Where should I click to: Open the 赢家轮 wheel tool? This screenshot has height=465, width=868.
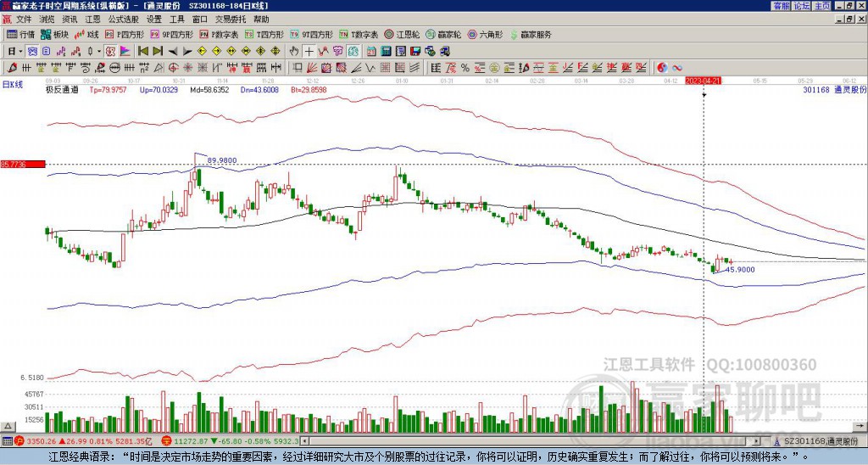444,34
